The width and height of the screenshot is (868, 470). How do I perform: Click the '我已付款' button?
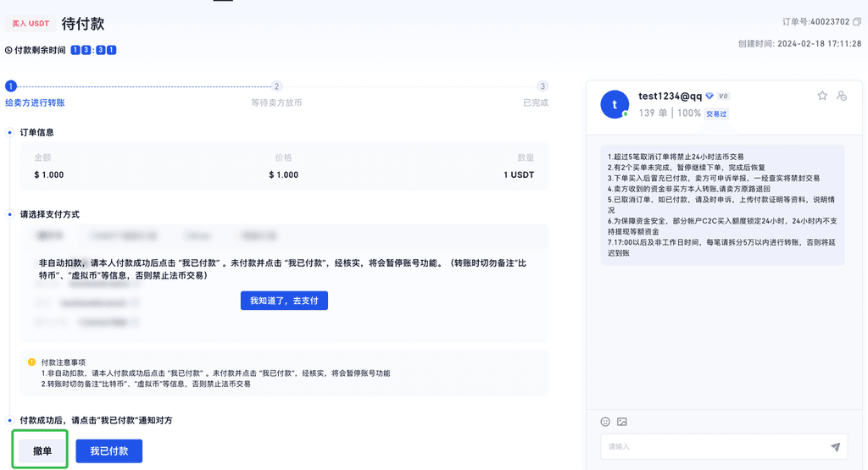coord(109,451)
